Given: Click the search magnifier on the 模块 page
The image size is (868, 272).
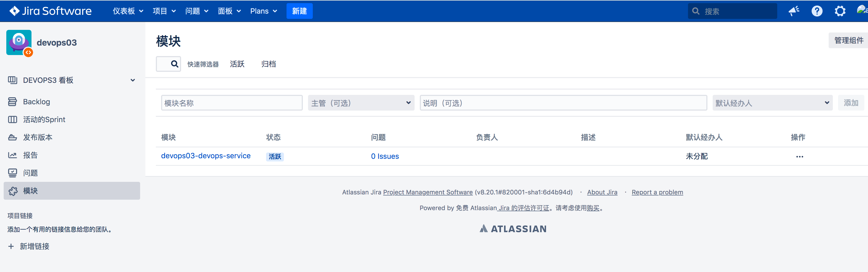Looking at the screenshot, I should pyautogui.click(x=174, y=64).
